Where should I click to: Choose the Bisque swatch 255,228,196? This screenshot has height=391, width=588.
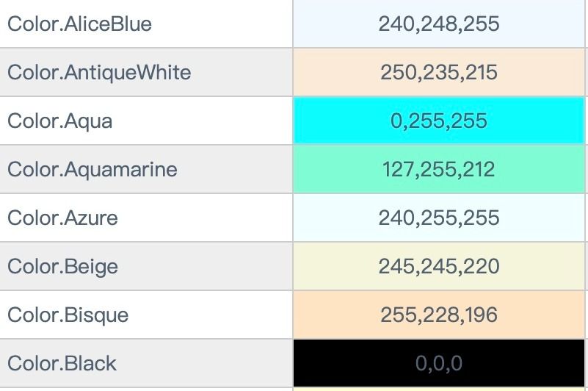tap(439, 315)
